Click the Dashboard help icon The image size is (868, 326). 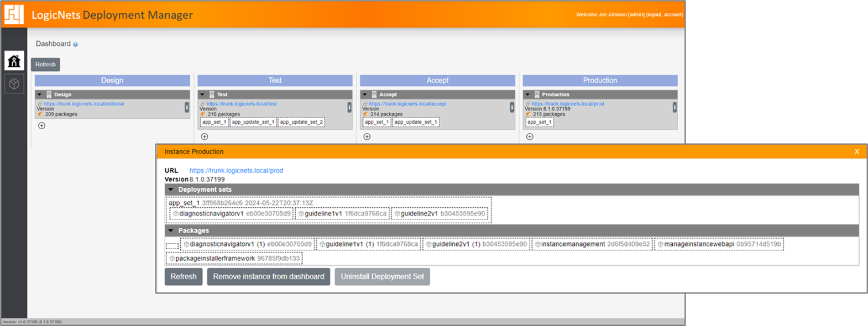point(76,44)
